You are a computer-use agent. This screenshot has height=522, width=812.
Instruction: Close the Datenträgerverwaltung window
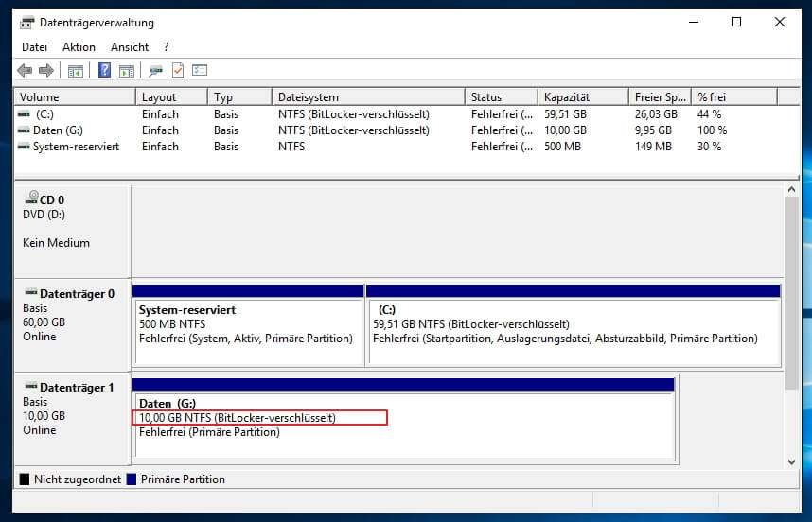[780, 23]
